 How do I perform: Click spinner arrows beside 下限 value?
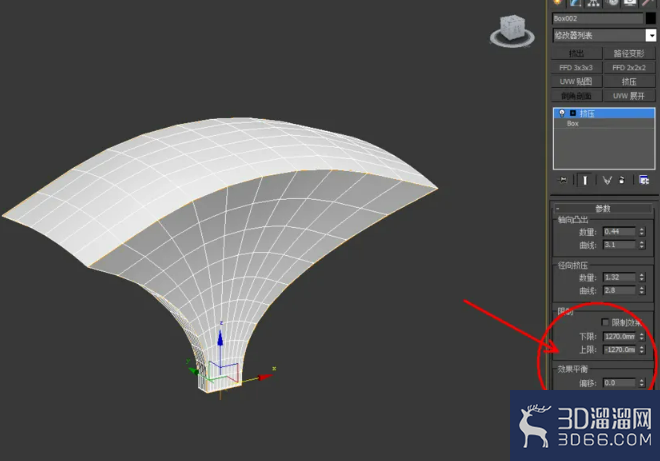click(x=642, y=336)
